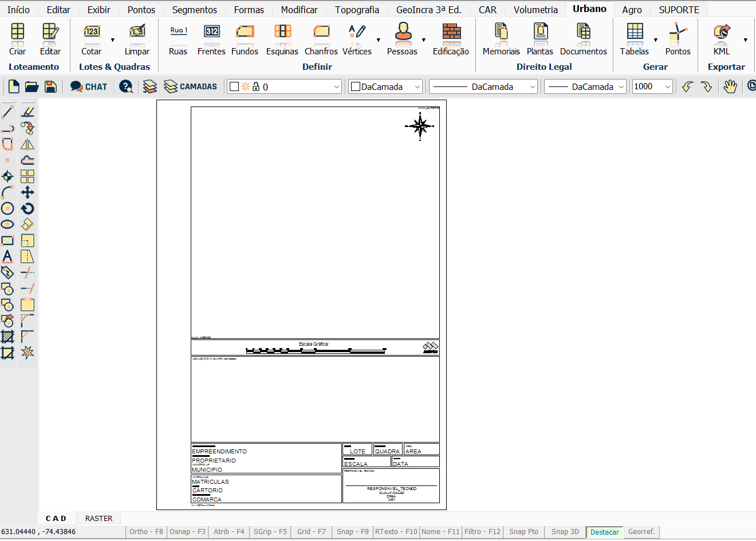This screenshot has height=541, width=756.
Task: Open the scale 1000 dropdown
Action: point(667,87)
